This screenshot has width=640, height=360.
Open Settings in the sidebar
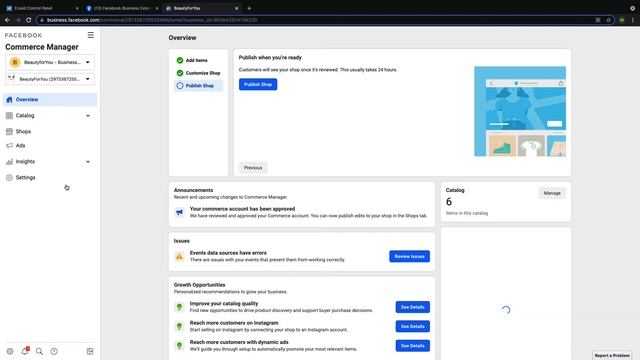(x=50, y=178)
